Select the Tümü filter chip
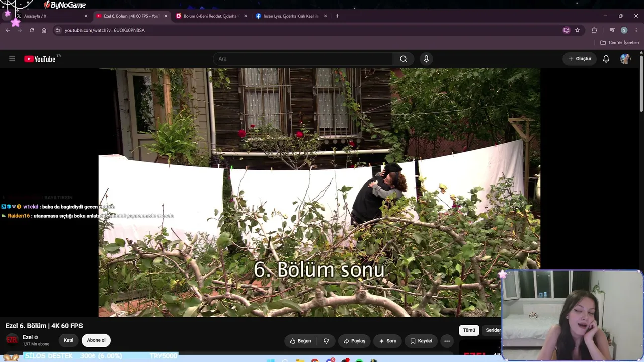The image size is (644, 362). click(x=469, y=330)
